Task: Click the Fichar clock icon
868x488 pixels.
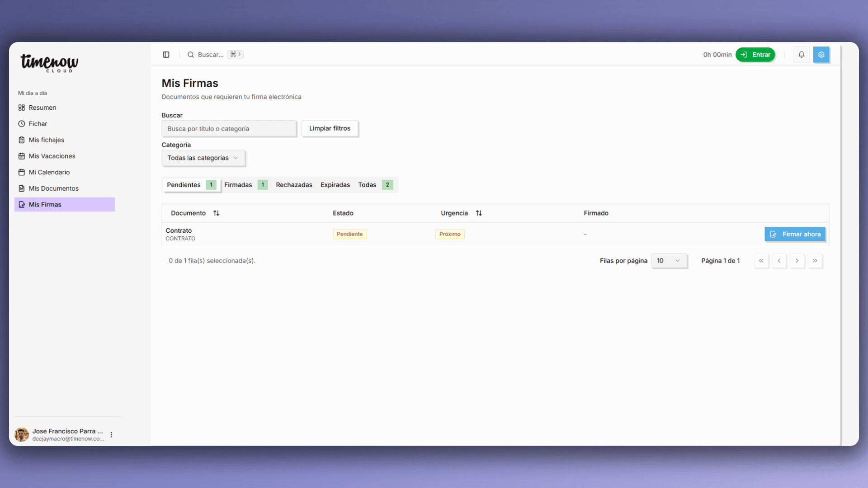Action: (21, 124)
